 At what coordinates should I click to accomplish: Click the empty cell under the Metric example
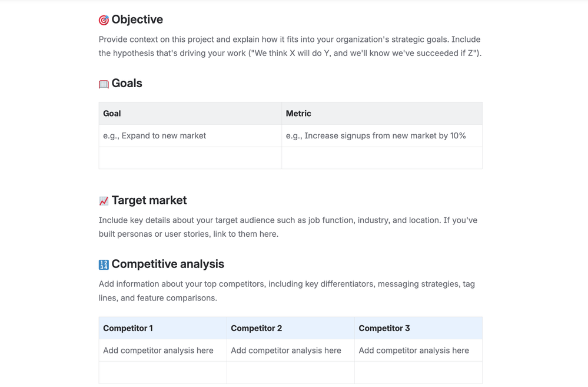coord(381,158)
